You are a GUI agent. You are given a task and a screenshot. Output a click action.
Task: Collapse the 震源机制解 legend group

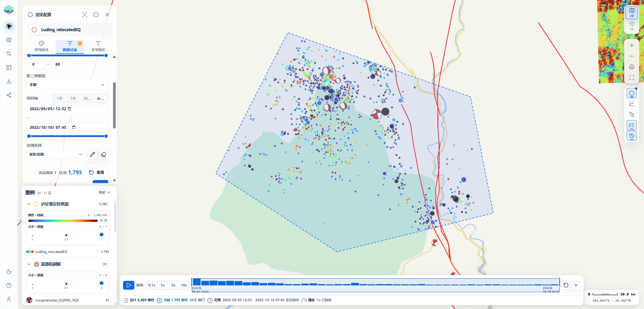coord(29,264)
